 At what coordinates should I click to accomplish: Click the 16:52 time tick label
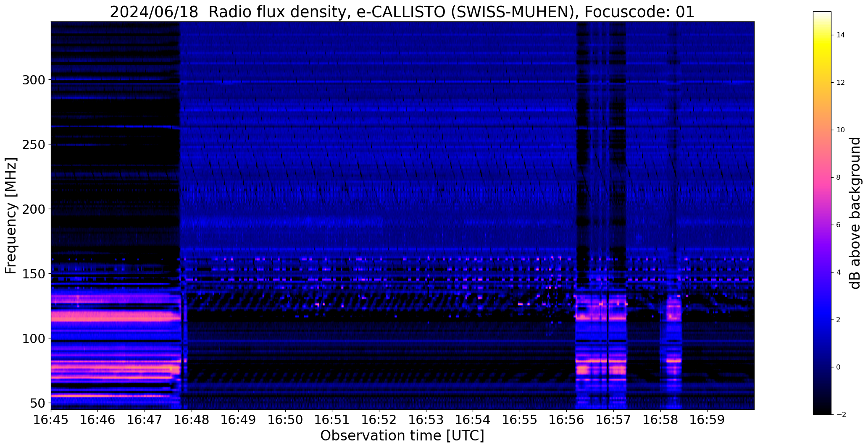coord(379,419)
